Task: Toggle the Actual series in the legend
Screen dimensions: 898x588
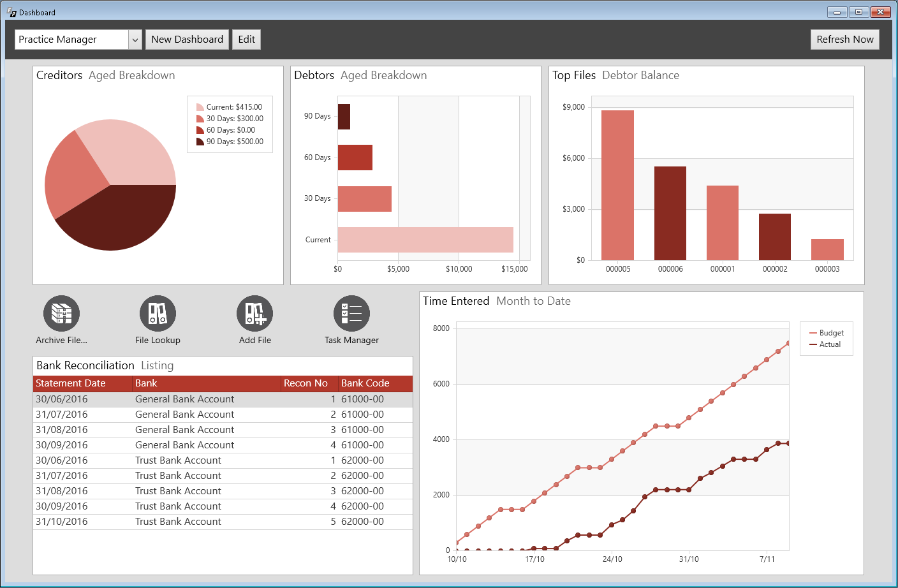Action: click(x=827, y=344)
